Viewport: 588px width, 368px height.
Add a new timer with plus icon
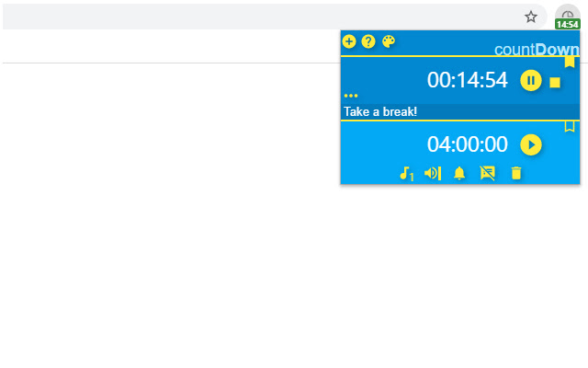pyautogui.click(x=349, y=41)
